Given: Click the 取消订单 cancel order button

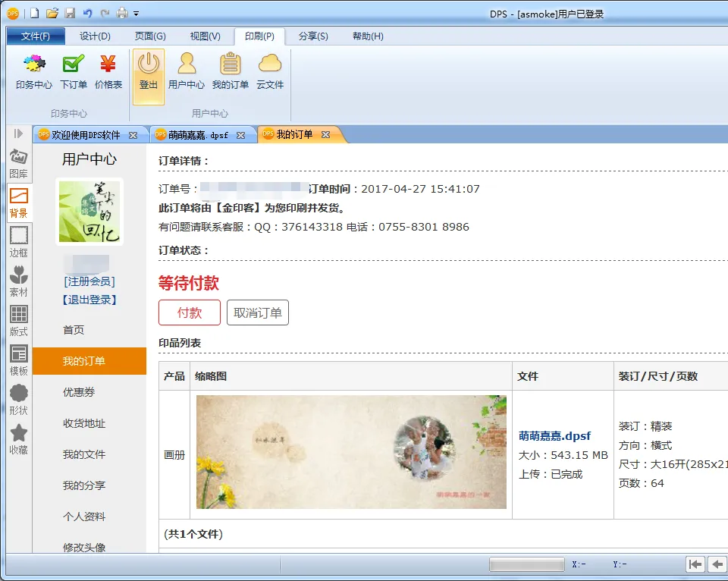Looking at the screenshot, I should (258, 312).
